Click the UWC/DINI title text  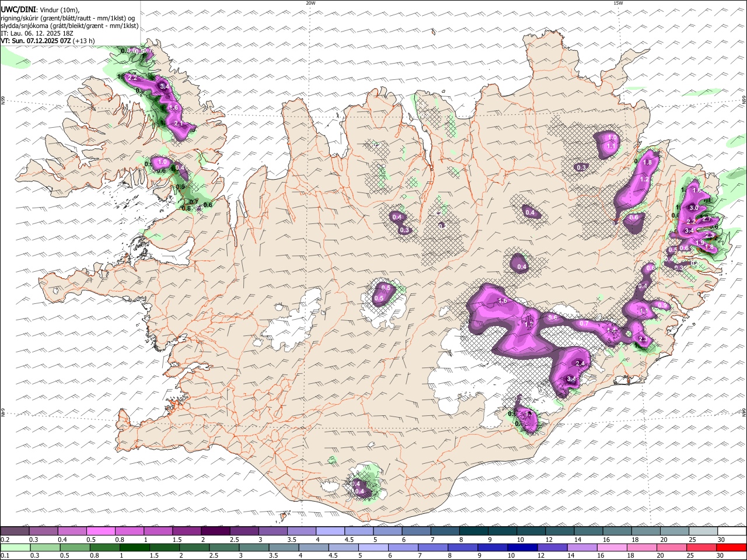[x=18, y=9]
